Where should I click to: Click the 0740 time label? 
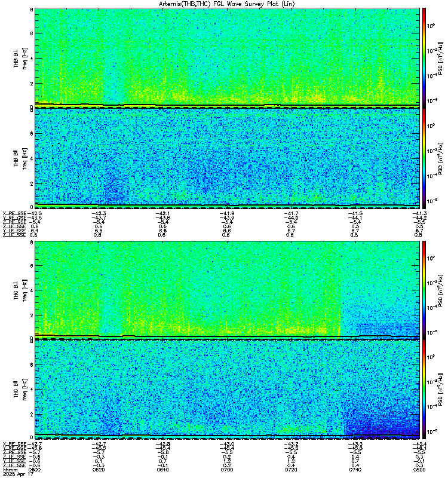pos(355,470)
